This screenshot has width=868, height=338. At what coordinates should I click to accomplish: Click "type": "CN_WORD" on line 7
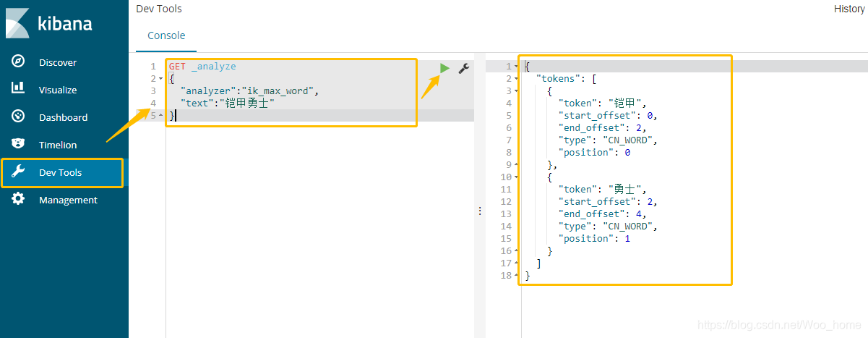pyautogui.click(x=608, y=140)
